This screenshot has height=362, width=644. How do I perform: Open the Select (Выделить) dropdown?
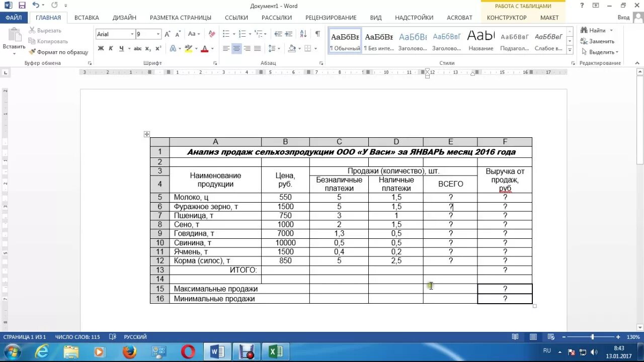599,52
